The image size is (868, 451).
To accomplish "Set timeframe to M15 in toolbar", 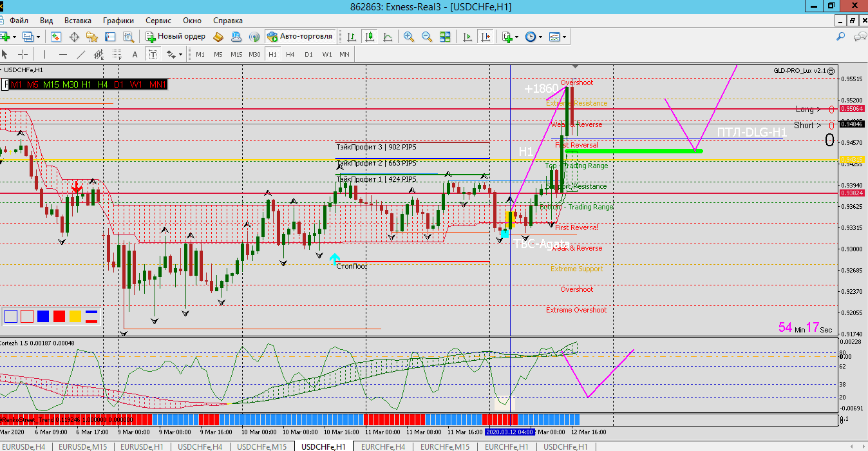I will (x=236, y=54).
